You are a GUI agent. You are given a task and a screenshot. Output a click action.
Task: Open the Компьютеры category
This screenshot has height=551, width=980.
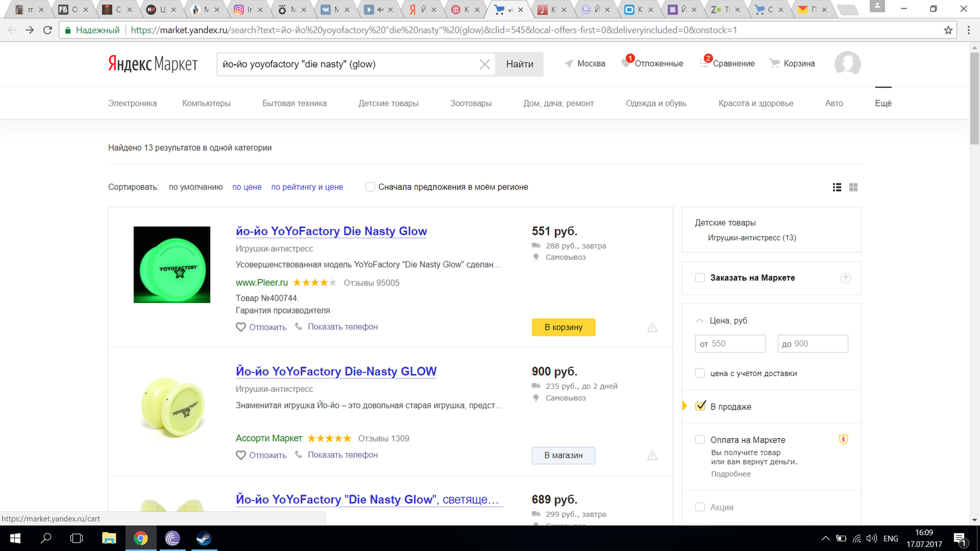[x=206, y=103]
